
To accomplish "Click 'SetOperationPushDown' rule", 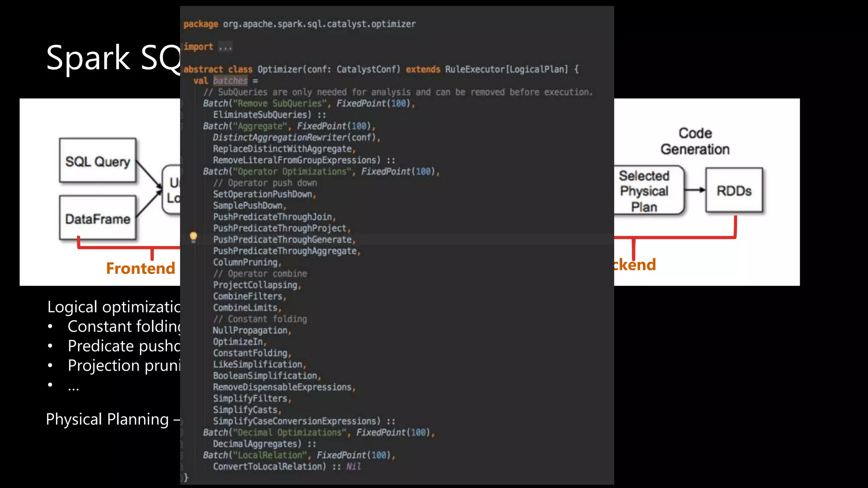I will 262,194.
